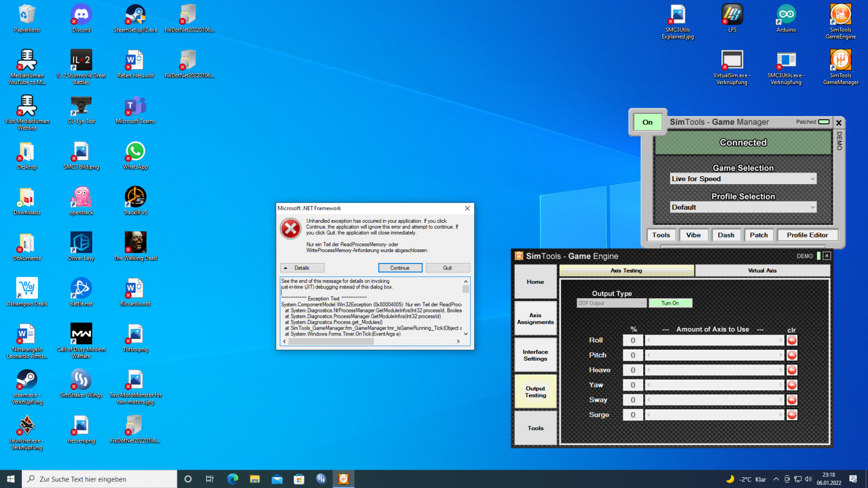Open the Call of Duty Modern Warfare icon
The image size is (868, 488).
[81, 341]
